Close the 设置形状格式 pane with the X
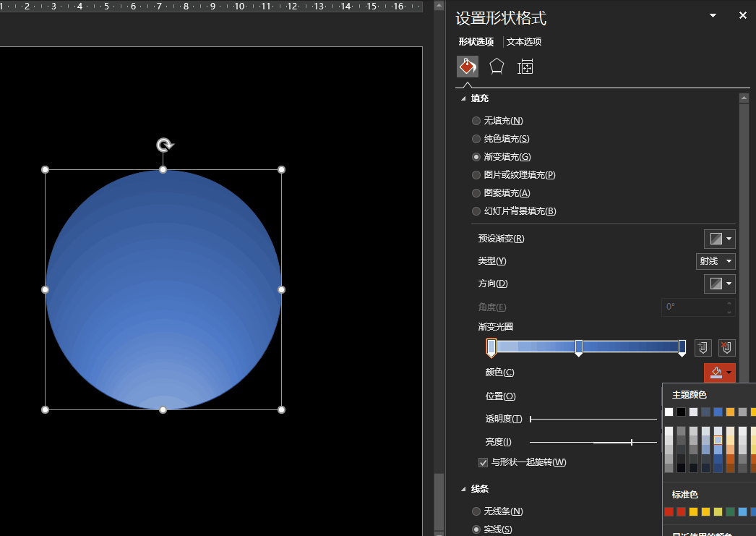 pos(742,15)
